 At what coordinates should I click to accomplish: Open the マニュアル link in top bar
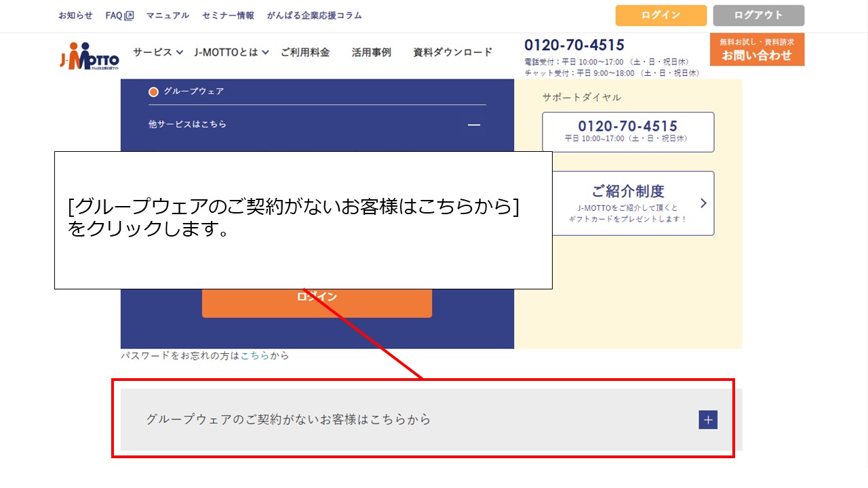click(168, 16)
